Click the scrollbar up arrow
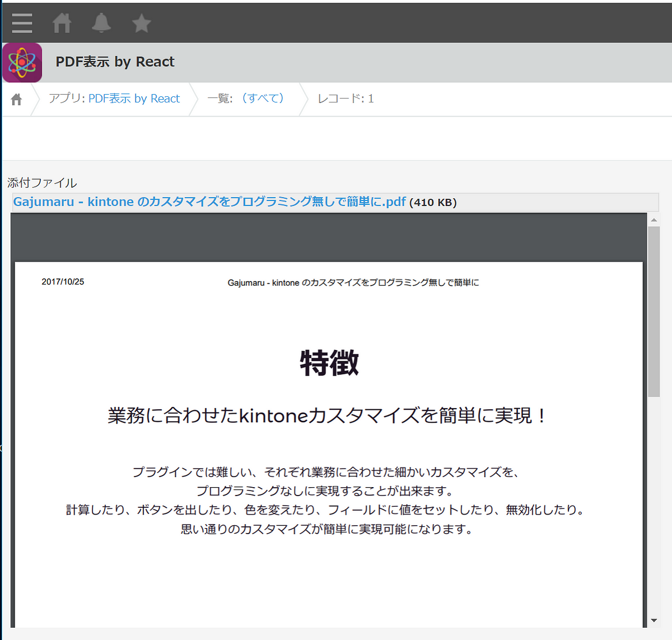The width and height of the screenshot is (672, 640). [654, 220]
